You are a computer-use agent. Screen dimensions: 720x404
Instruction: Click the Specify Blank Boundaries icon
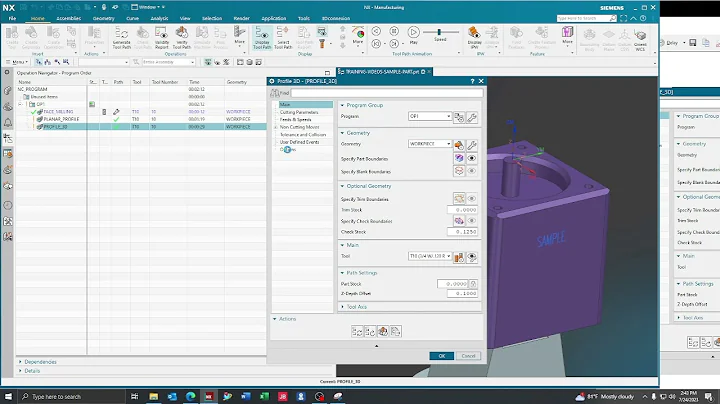click(x=459, y=171)
